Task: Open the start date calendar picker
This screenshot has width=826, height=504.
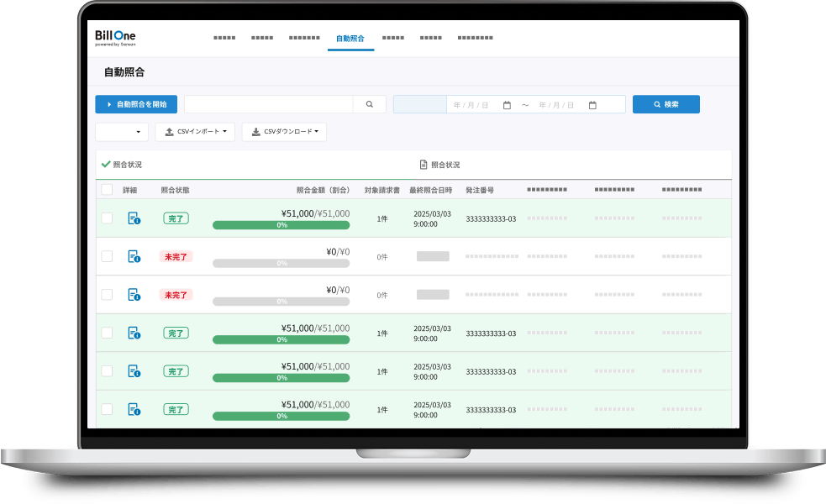Action: pos(507,104)
